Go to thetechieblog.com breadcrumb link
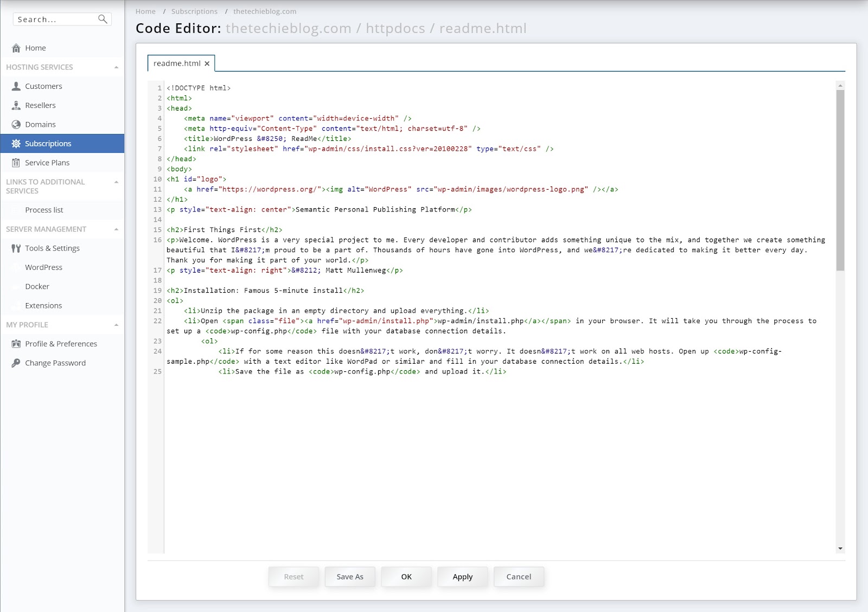 265,11
